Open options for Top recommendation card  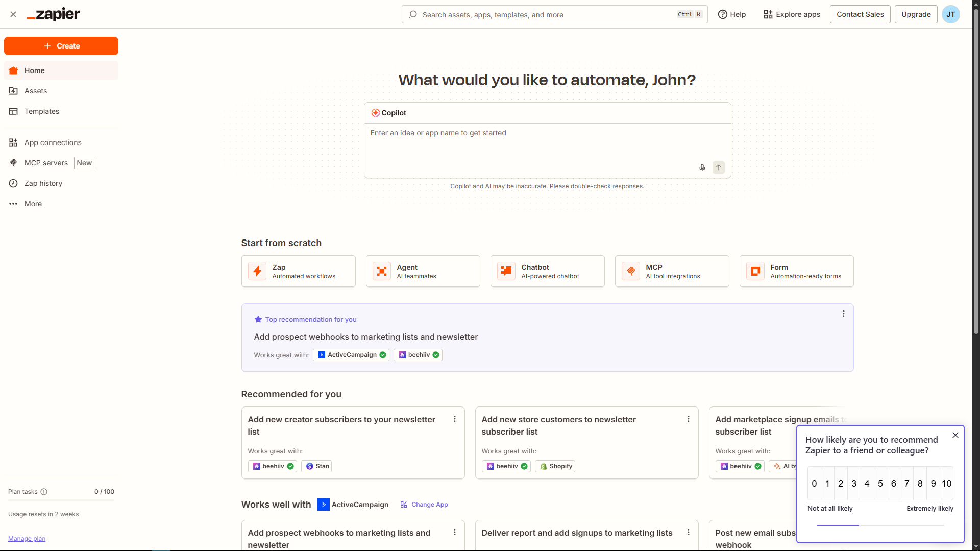(843, 314)
